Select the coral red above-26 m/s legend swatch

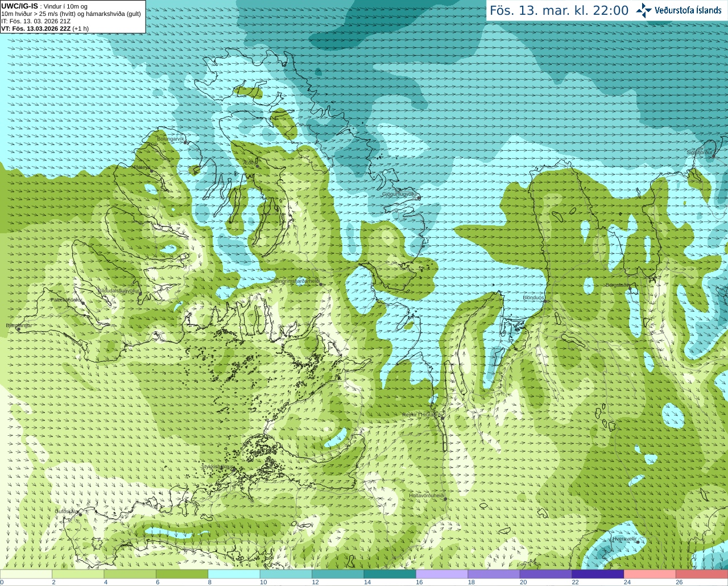(x=702, y=574)
